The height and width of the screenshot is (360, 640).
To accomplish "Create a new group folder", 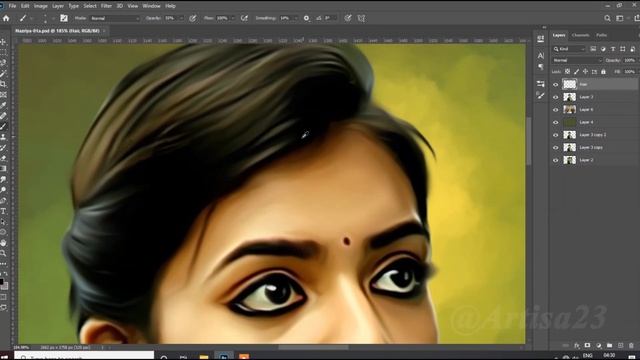I will pos(609,346).
